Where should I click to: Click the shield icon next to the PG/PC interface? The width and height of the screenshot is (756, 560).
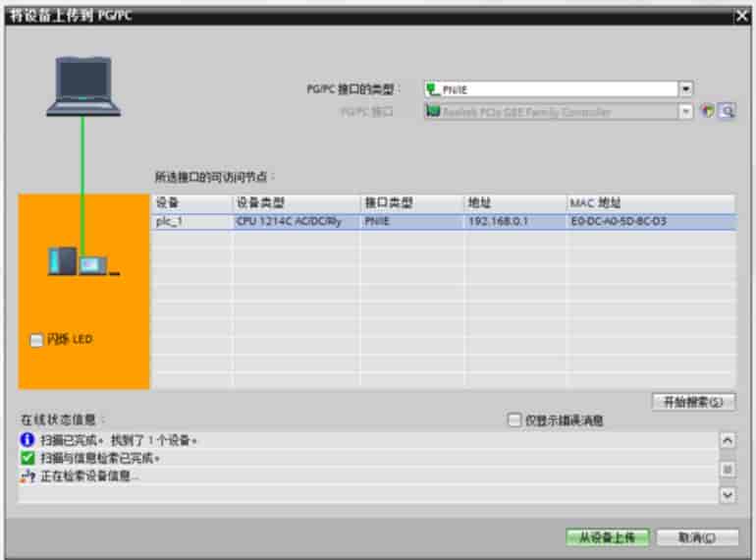(707, 111)
